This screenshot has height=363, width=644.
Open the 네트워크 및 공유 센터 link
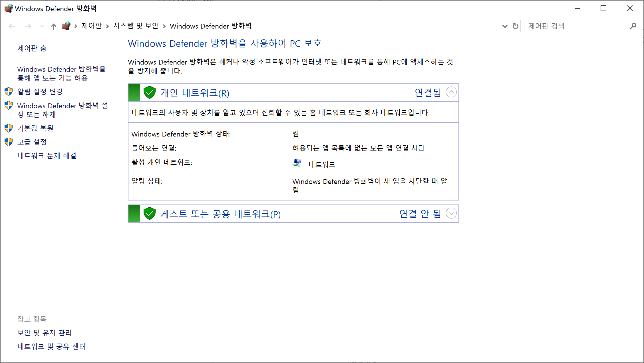51,346
